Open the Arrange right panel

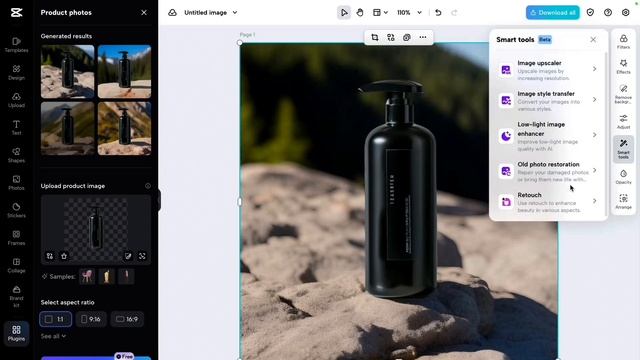[x=623, y=202]
